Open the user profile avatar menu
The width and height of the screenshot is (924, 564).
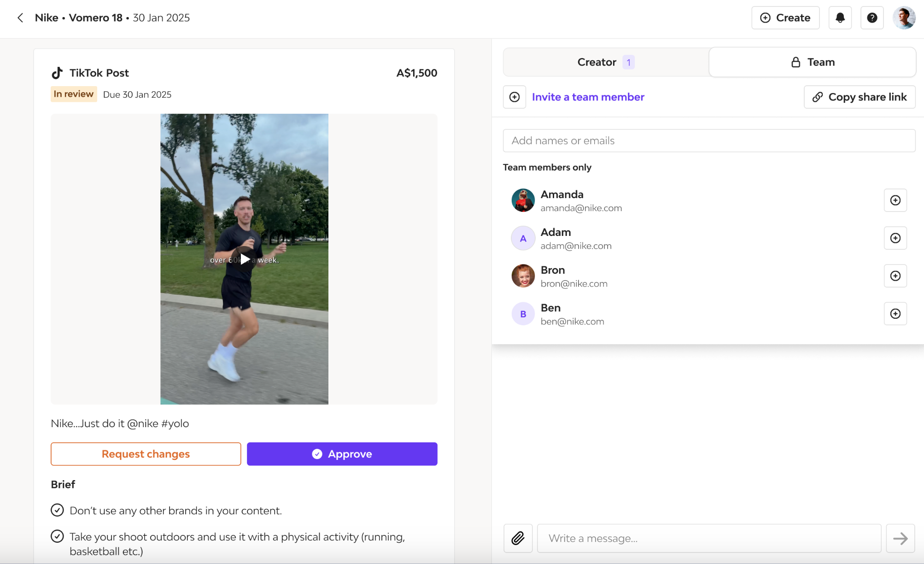click(x=904, y=18)
